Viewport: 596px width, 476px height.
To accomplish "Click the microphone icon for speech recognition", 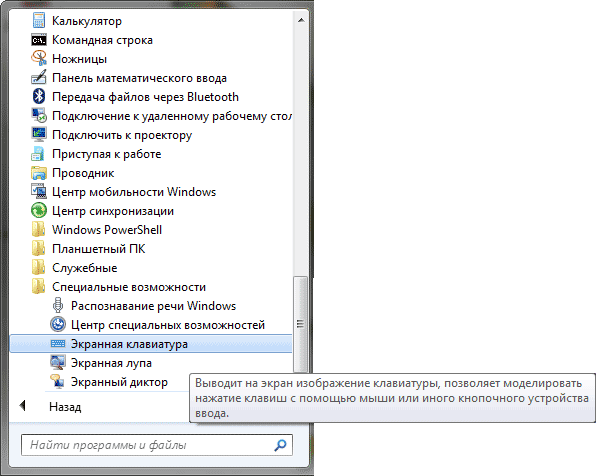I will [x=58, y=305].
